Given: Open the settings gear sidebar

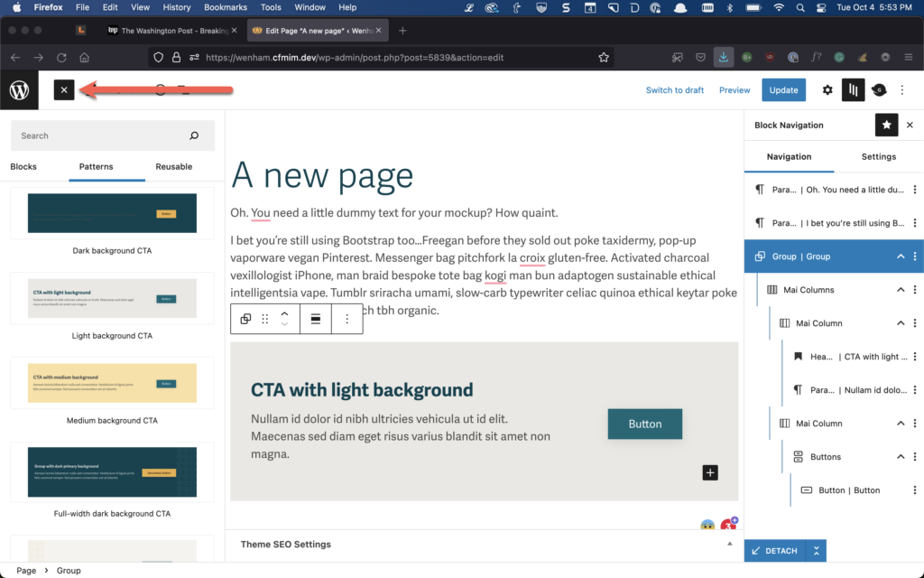Looking at the screenshot, I should (827, 90).
